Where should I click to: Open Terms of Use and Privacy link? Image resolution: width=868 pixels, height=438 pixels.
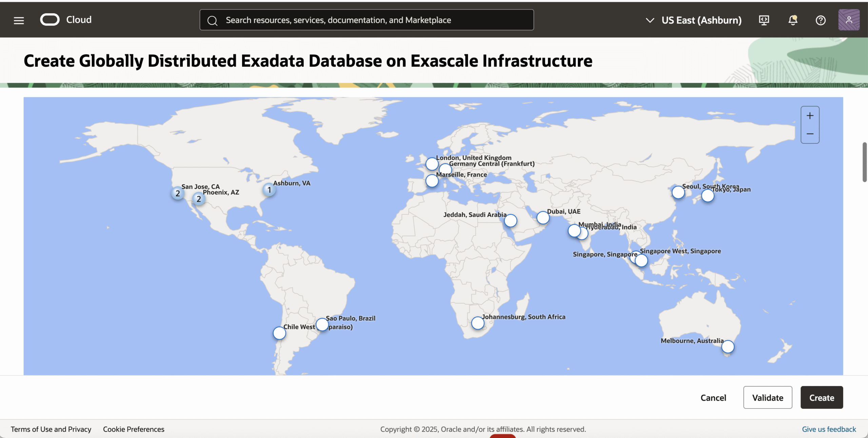(51, 429)
